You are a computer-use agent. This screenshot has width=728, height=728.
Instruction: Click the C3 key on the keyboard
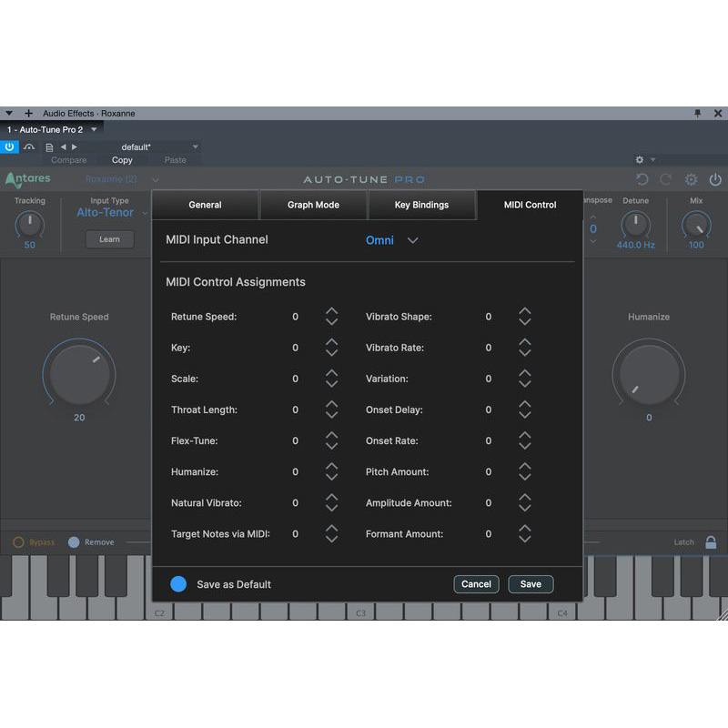coord(360,612)
